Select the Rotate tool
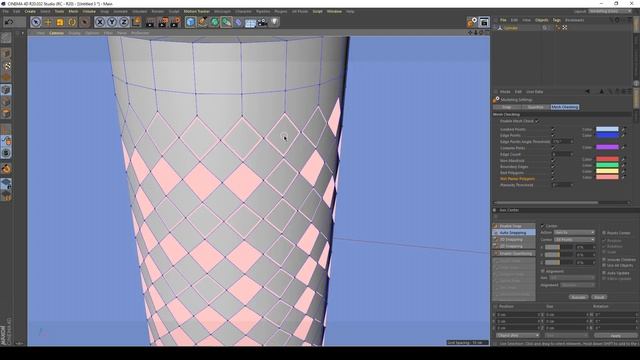This screenshot has height=360, width=640. click(72, 22)
